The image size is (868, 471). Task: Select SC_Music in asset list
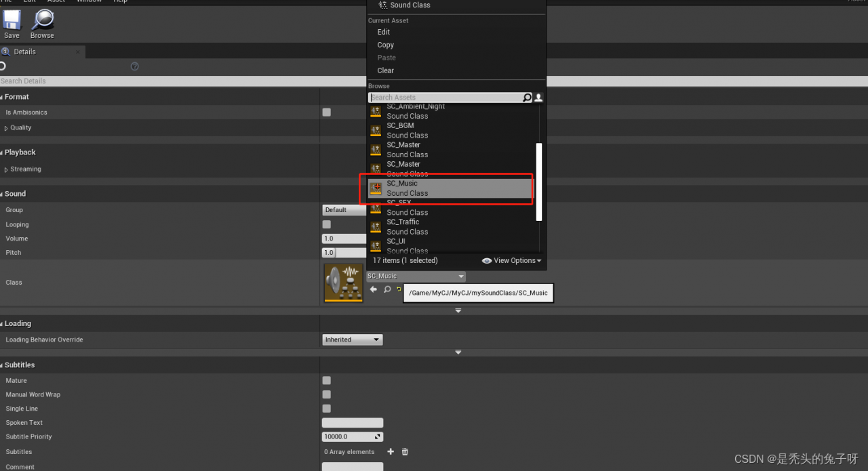(x=452, y=188)
